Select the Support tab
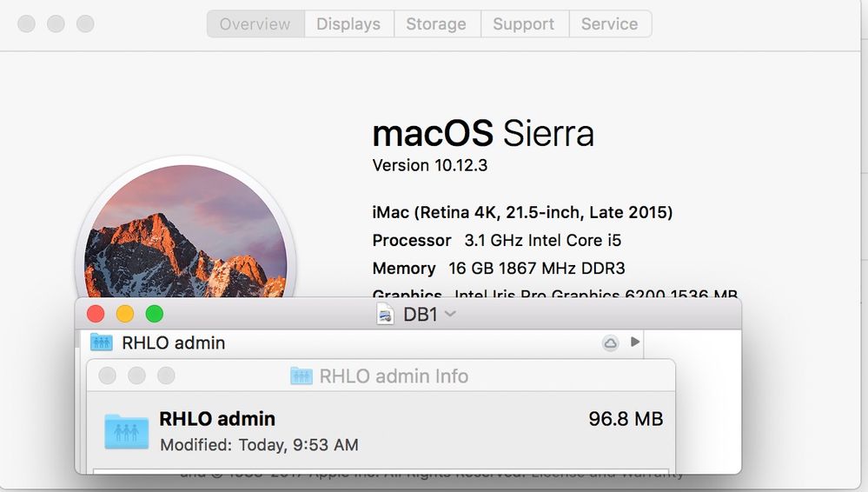868x492 pixels. click(x=526, y=24)
